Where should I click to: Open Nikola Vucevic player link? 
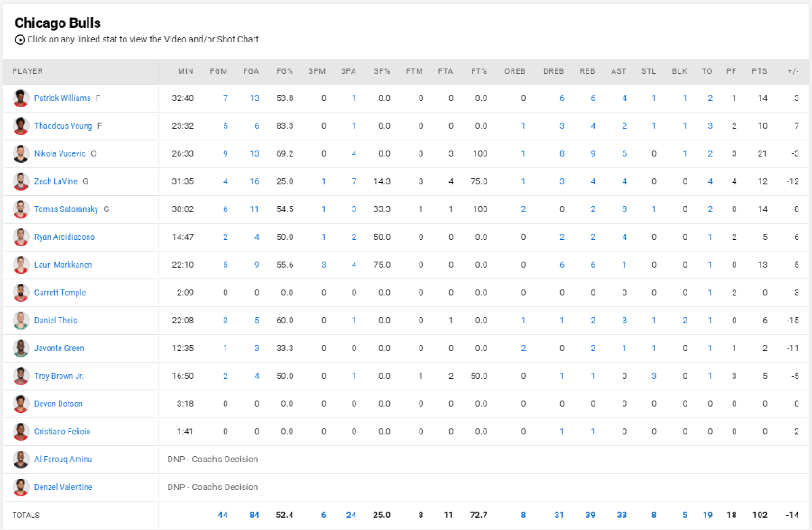pos(60,153)
